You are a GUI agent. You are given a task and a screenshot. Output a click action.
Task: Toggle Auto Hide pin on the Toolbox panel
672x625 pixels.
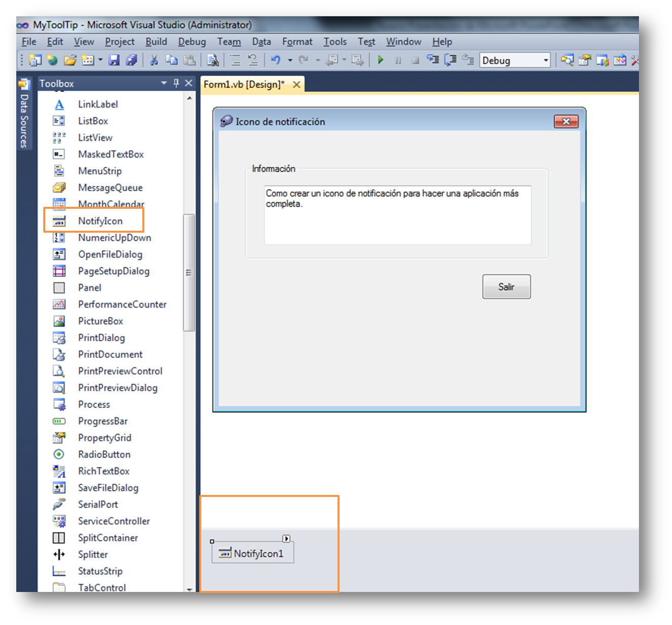[x=176, y=83]
